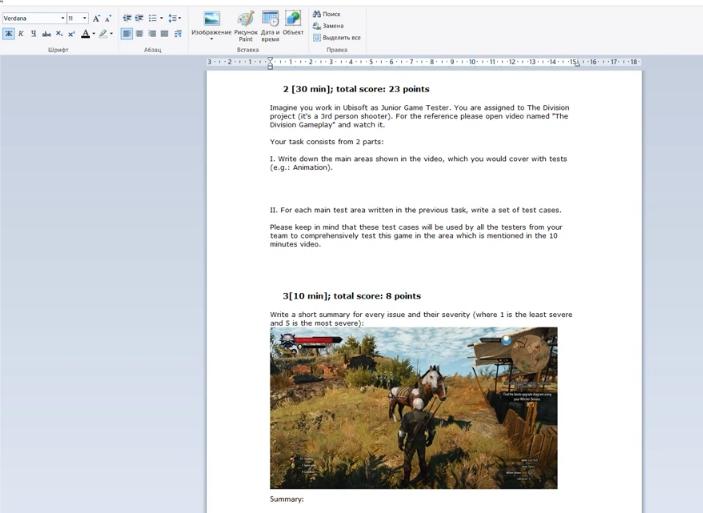The image size is (703, 513).
Task: Expand the bullet list style dropdown
Action: click(163, 18)
